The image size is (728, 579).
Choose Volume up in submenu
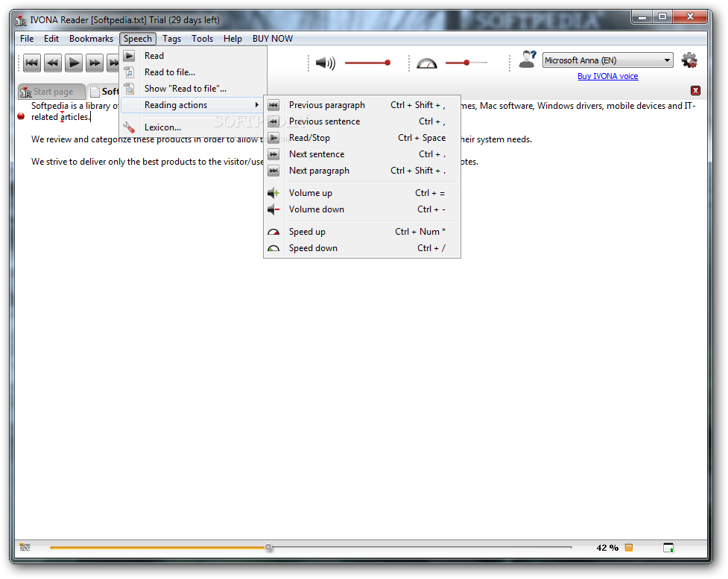[x=362, y=193]
